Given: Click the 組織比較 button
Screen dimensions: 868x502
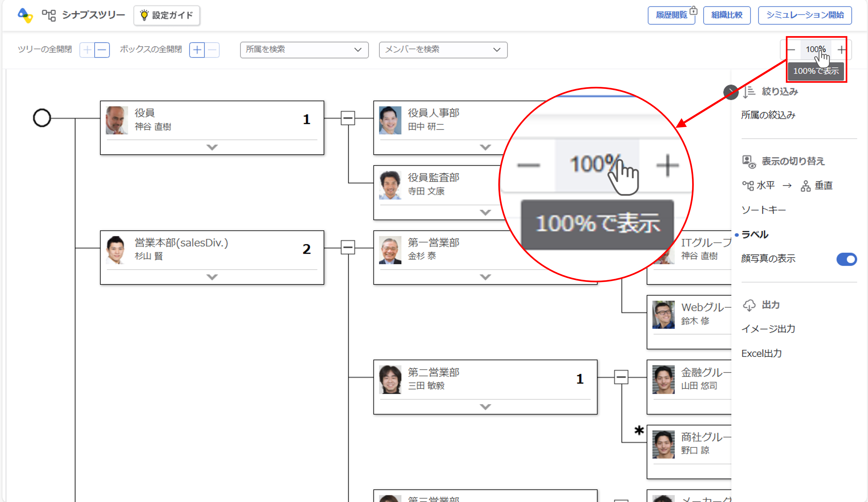Looking at the screenshot, I should pos(726,15).
